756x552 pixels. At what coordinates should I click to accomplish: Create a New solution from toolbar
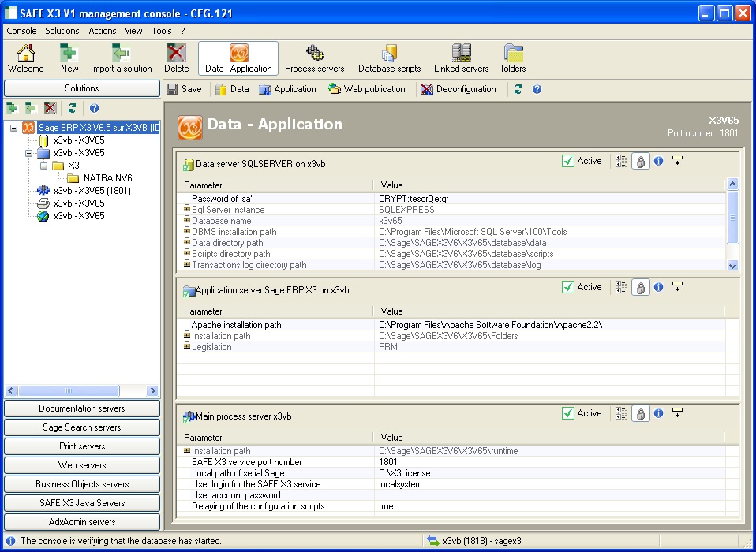coord(69,59)
